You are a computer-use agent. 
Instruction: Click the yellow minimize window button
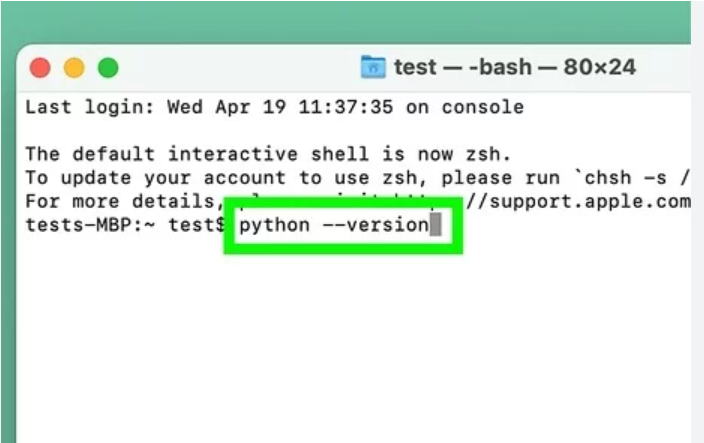pos(74,68)
